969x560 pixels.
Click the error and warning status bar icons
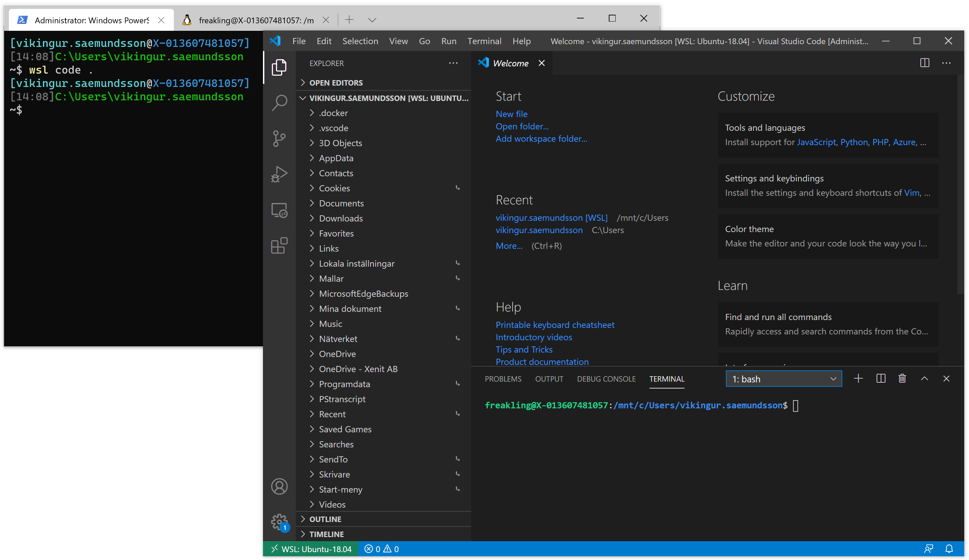tap(383, 549)
